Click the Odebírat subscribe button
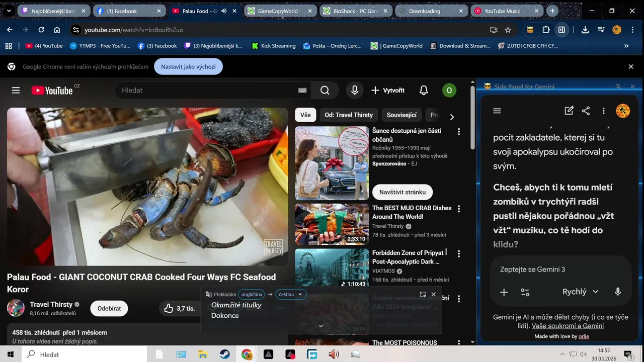Viewport: 644px width, 362px height. point(109,308)
